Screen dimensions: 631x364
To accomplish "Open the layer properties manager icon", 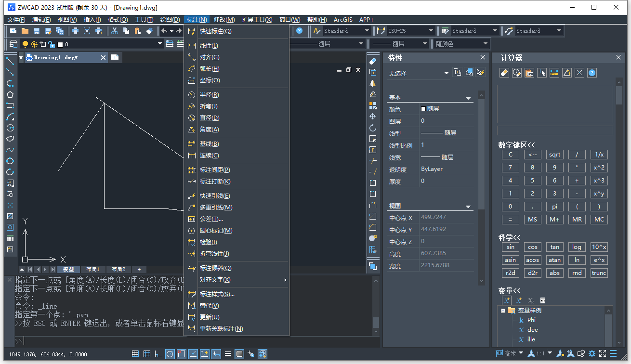I will pyautogui.click(x=13, y=44).
